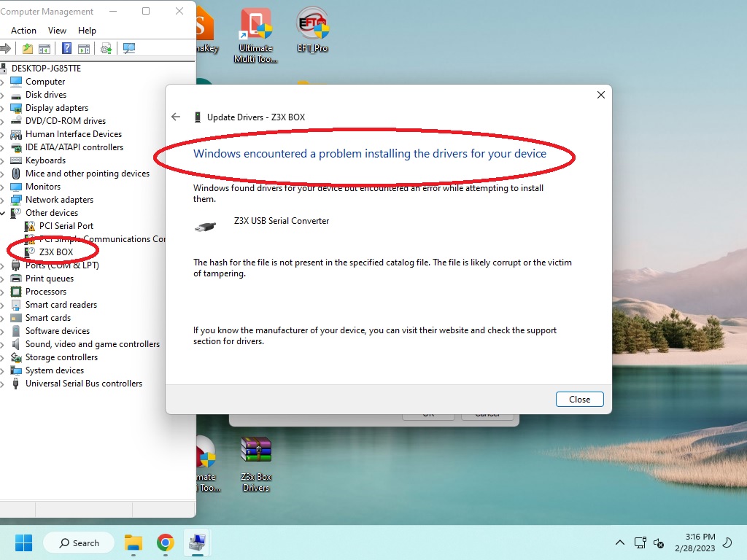Select the System devices category
The width and height of the screenshot is (747, 560).
point(54,370)
